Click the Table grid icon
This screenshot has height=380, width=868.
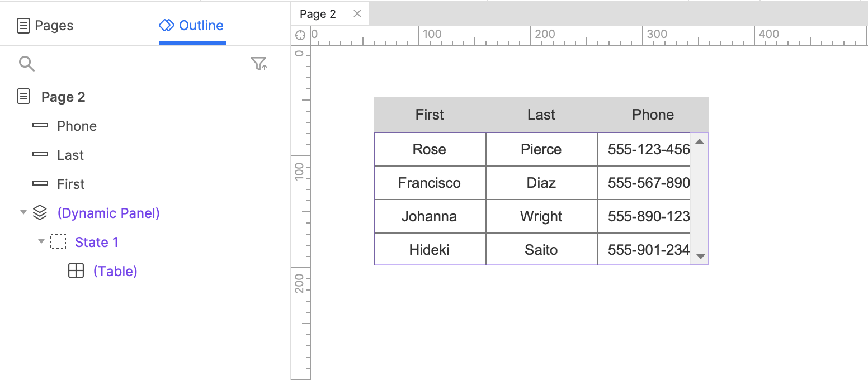point(76,271)
